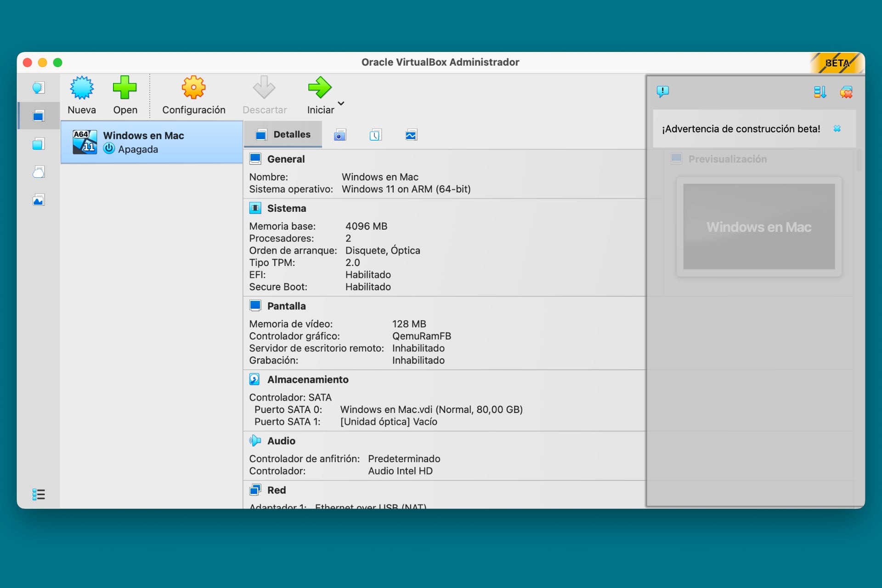Click the Apagada power state icon

tap(109, 149)
